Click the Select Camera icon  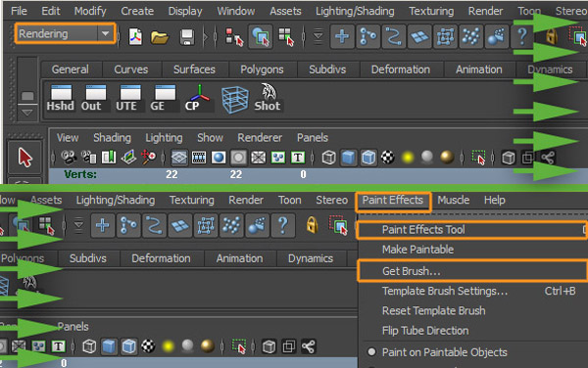pyautogui.click(x=69, y=158)
